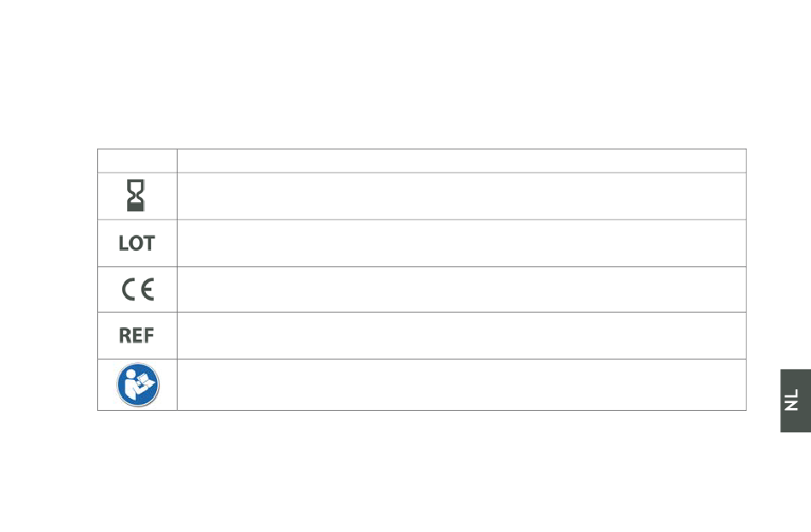Click the letter L in the LOT symbol

124,243
